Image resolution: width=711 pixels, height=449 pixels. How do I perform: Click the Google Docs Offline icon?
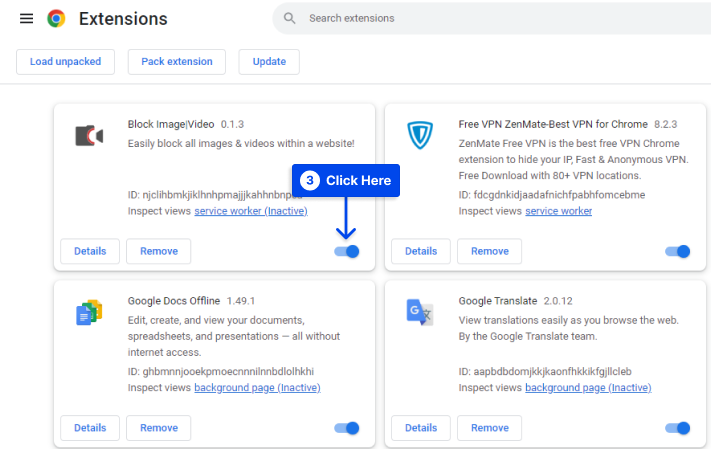[x=89, y=312]
